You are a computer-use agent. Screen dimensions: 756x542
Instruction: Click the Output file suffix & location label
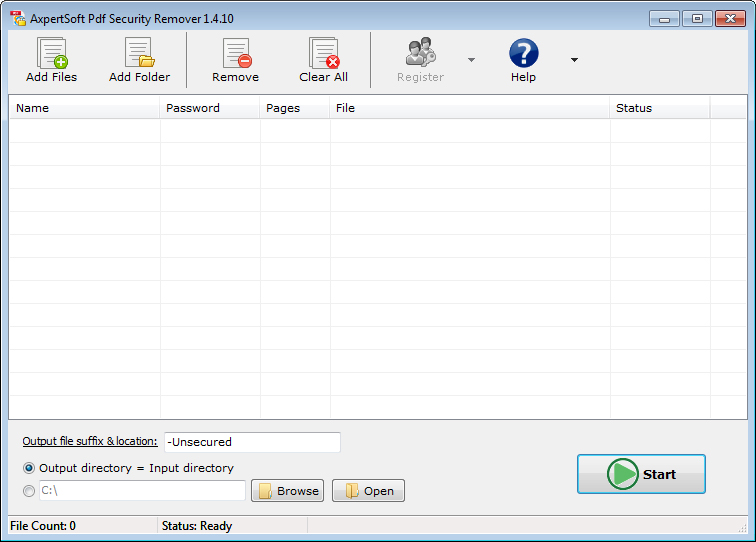click(90, 441)
